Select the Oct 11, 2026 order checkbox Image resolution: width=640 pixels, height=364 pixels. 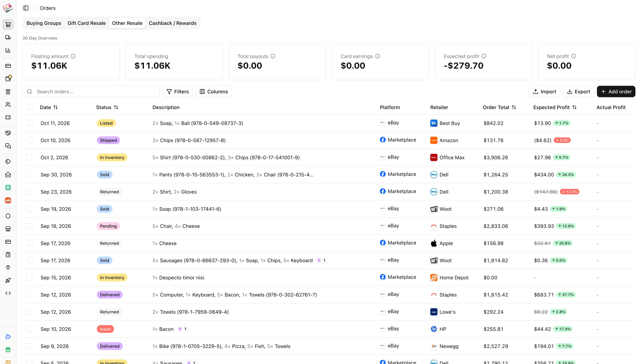point(30,123)
